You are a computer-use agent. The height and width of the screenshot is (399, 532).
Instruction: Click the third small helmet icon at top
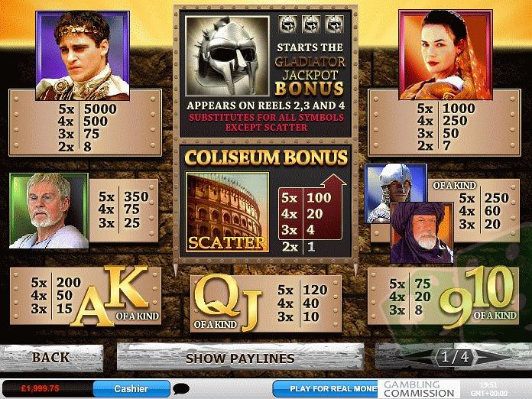coord(334,24)
